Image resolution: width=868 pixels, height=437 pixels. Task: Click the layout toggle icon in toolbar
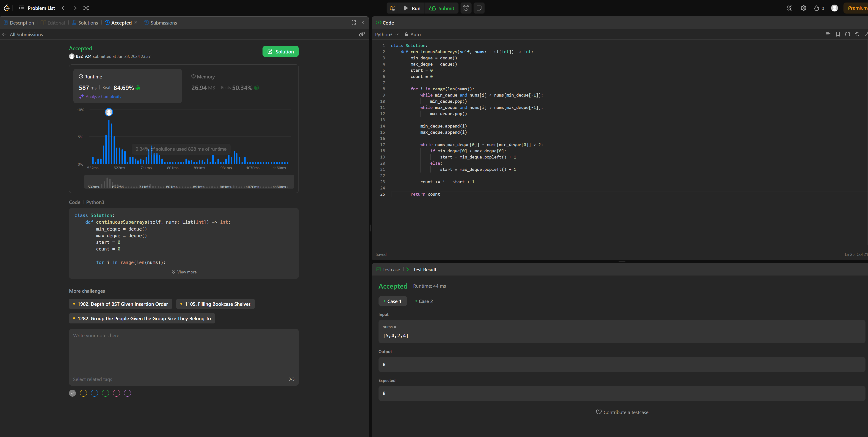pyautogui.click(x=790, y=8)
